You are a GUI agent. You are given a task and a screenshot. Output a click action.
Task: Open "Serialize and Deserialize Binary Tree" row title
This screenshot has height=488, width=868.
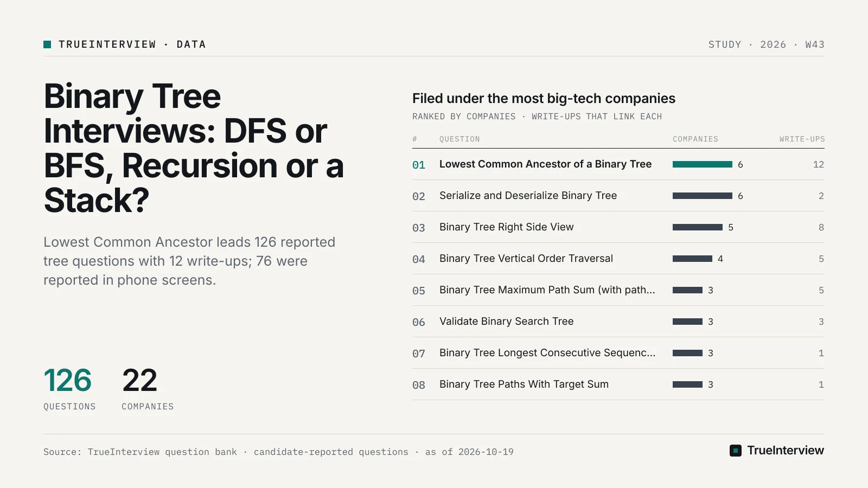(528, 196)
